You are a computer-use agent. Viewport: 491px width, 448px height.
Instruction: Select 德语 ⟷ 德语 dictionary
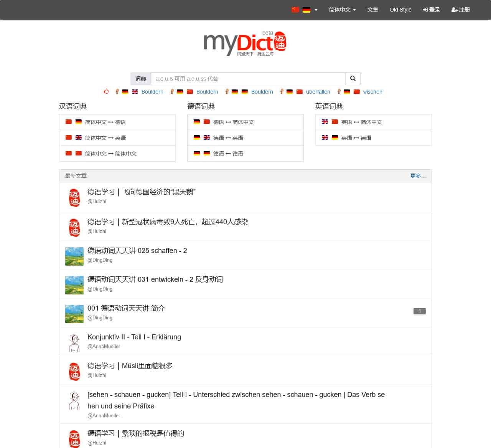coord(245,154)
